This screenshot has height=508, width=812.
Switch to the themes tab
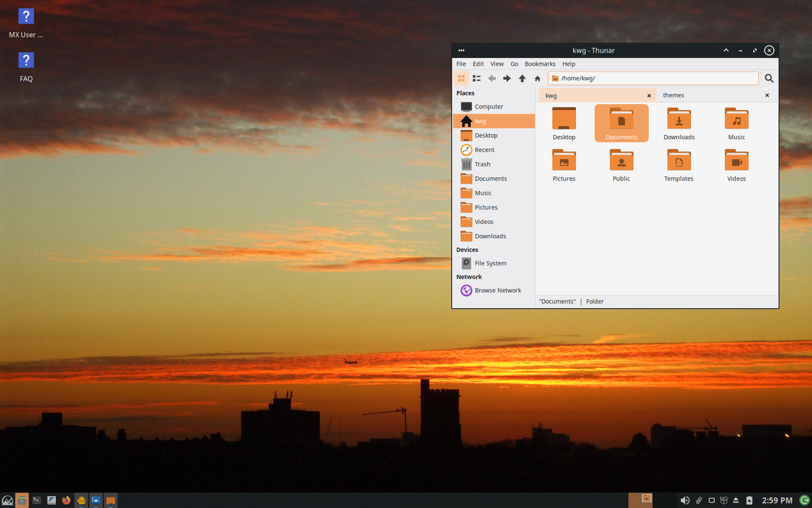pos(673,95)
